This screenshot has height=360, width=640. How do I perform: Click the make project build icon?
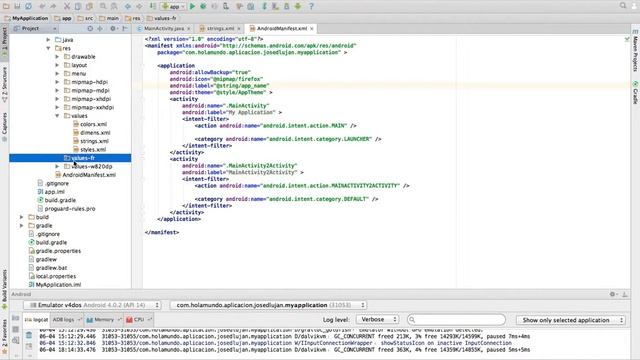[x=153, y=6]
